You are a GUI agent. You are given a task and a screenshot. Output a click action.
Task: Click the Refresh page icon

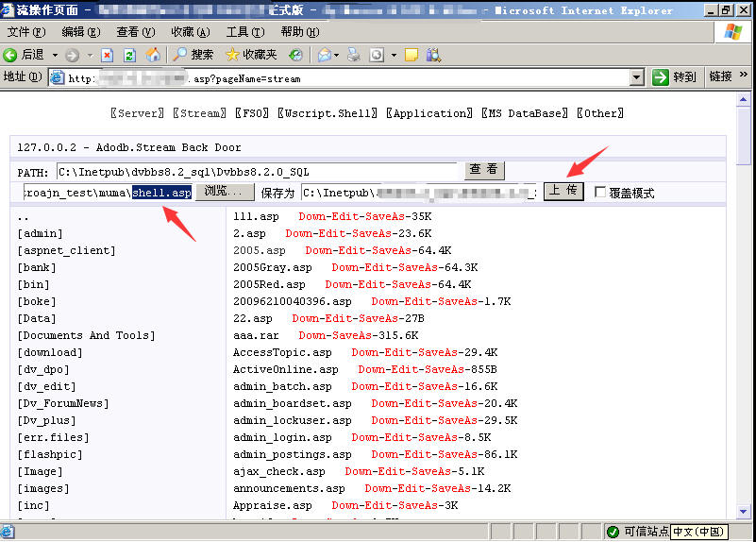coord(129,56)
